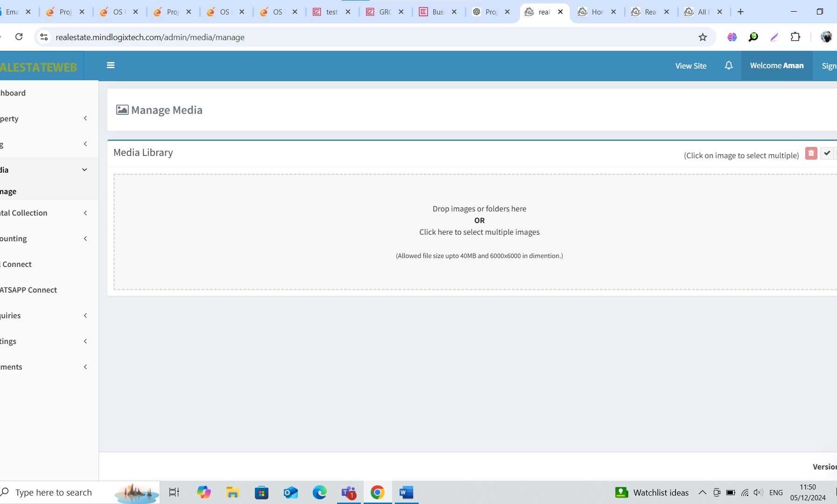Switch to the 'All' browser tab
Viewport: 837px width, 504px height.
point(703,12)
